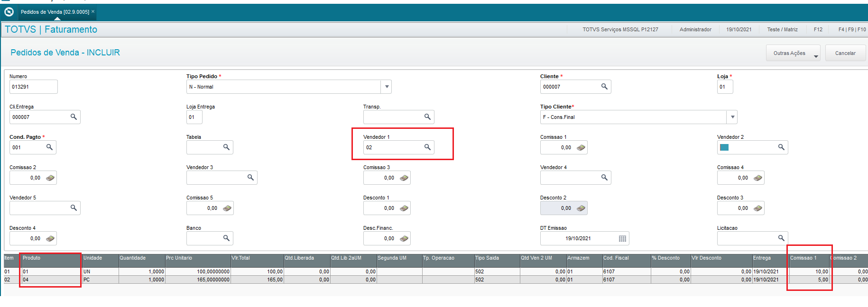Open Desconto 2 calculator icon
Image resolution: width=868 pixels, height=307 pixels.
[x=581, y=208]
